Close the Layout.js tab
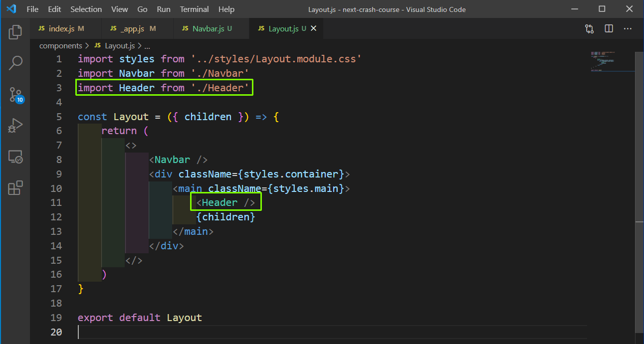Screen dimensions: 644x344 point(313,29)
